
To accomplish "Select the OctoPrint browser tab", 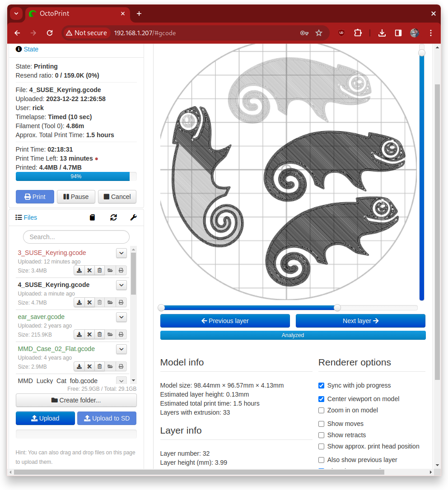I will pyautogui.click(x=77, y=14).
